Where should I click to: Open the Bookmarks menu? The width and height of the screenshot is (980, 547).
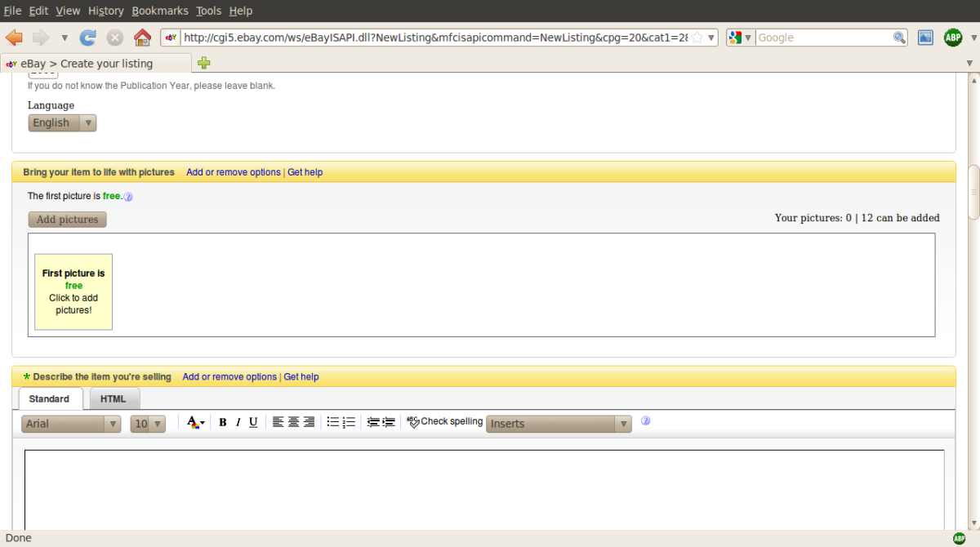pyautogui.click(x=160, y=11)
